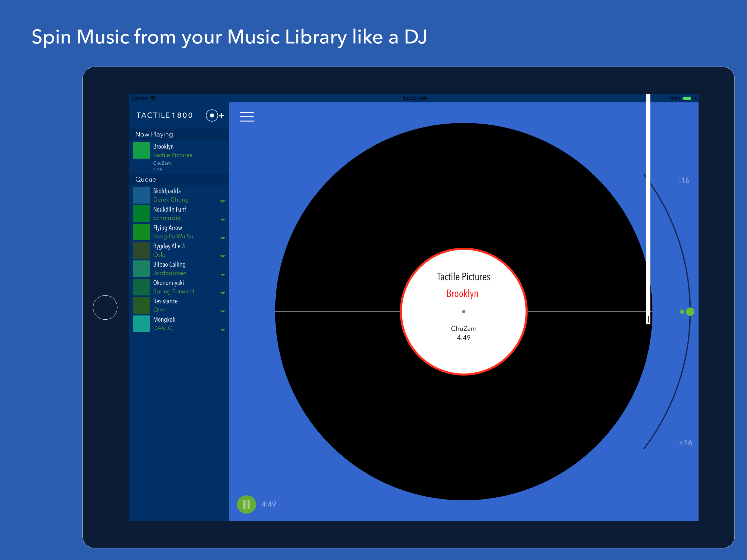Click the green pitch slider knob
Image resolution: width=747 pixels, height=560 pixels.
point(690,311)
